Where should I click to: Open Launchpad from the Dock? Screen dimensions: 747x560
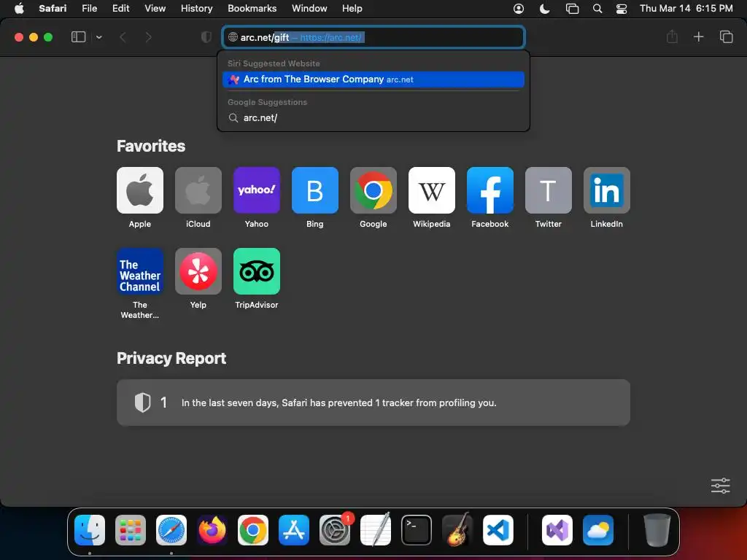click(131, 530)
